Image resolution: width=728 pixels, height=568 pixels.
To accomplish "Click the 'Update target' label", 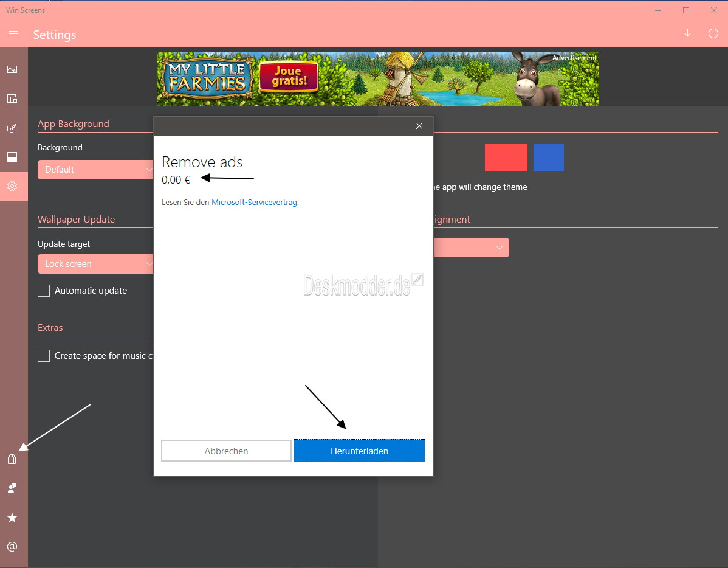I will click(x=64, y=244).
